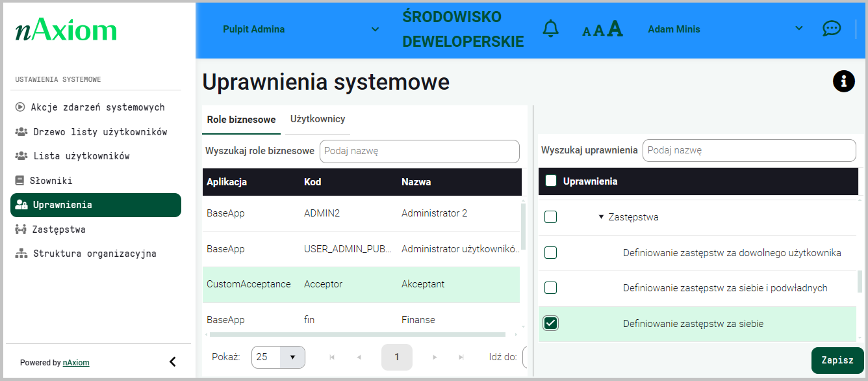This screenshot has width=868, height=381.
Task: Open the Adam Minis user dropdown
Action: pyautogui.click(x=726, y=29)
